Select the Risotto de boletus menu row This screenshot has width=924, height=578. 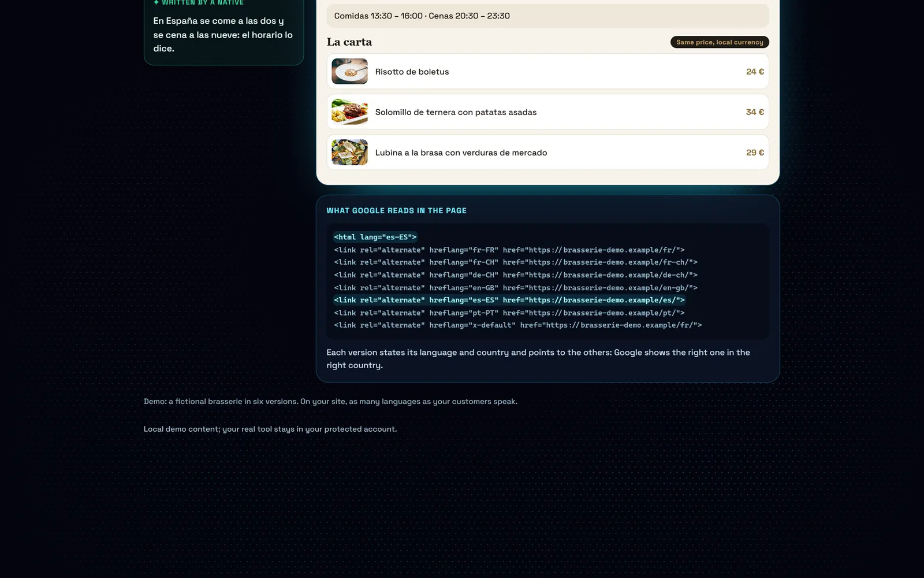[x=547, y=72]
